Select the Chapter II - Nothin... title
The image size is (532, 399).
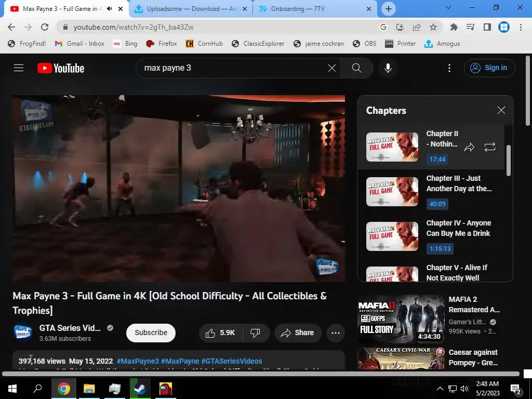pyautogui.click(x=442, y=139)
